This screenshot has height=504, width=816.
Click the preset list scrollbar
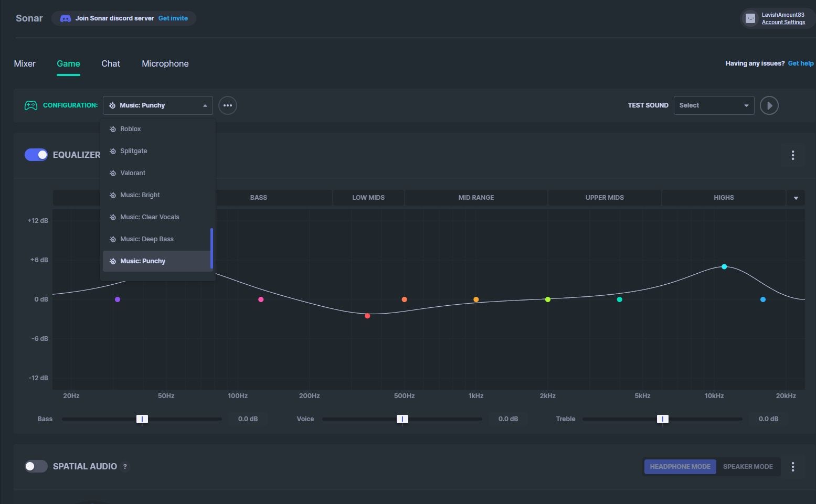pyautogui.click(x=211, y=248)
